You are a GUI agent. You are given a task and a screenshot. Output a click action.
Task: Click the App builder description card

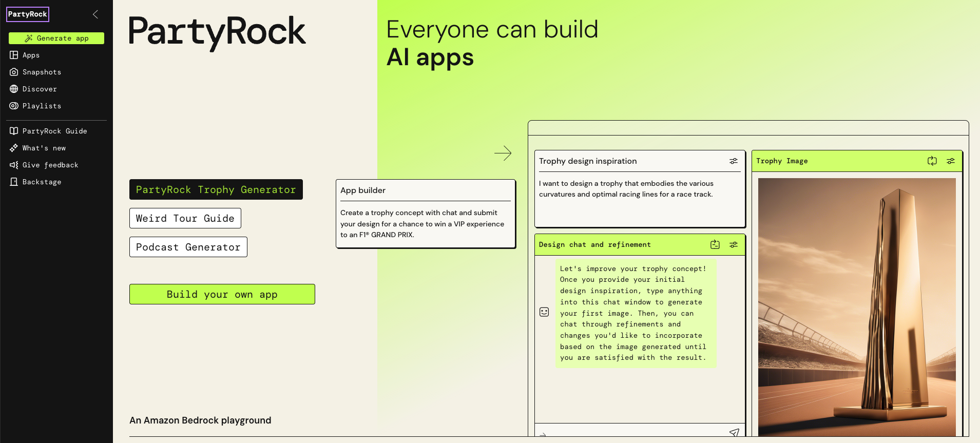coord(426,214)
